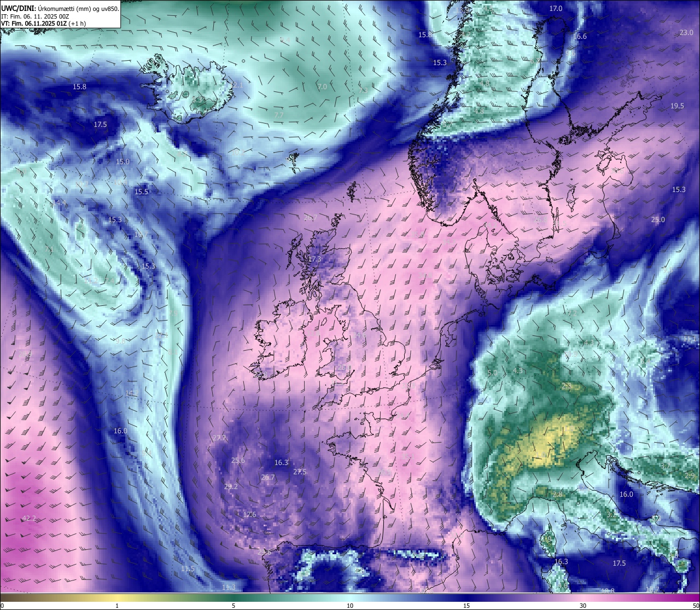Screen dimensions: 700x610
Task: Click the colour scale tick label 1
Action: pyautogui.click(x=116, y=606)
